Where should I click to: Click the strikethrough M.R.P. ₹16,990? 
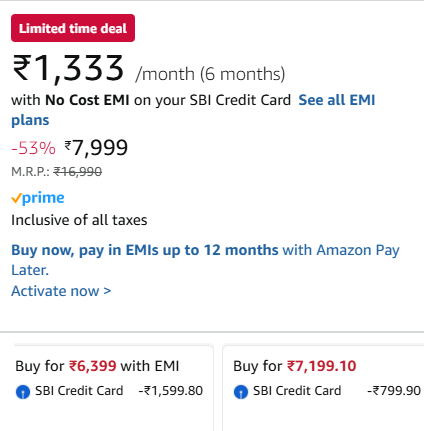[x=78, y=172]
